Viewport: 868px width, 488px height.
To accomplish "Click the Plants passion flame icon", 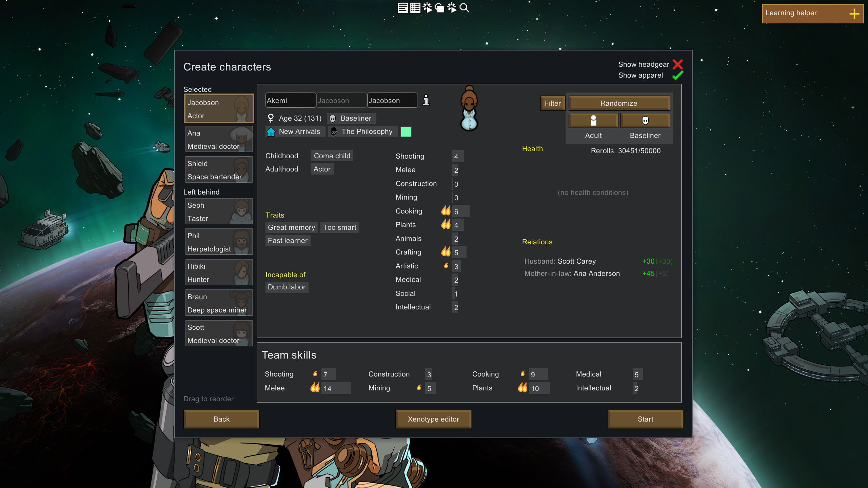I will pos(446,224).
